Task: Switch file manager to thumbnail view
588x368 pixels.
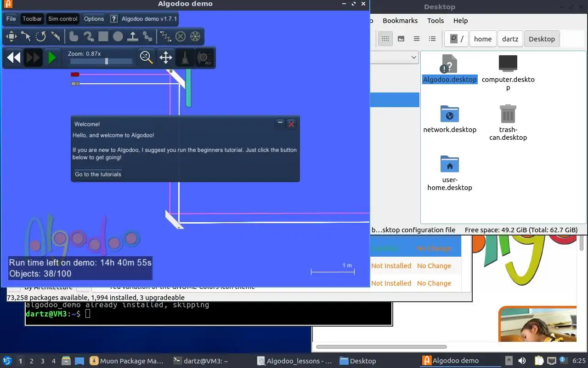Action: [401, 39]
